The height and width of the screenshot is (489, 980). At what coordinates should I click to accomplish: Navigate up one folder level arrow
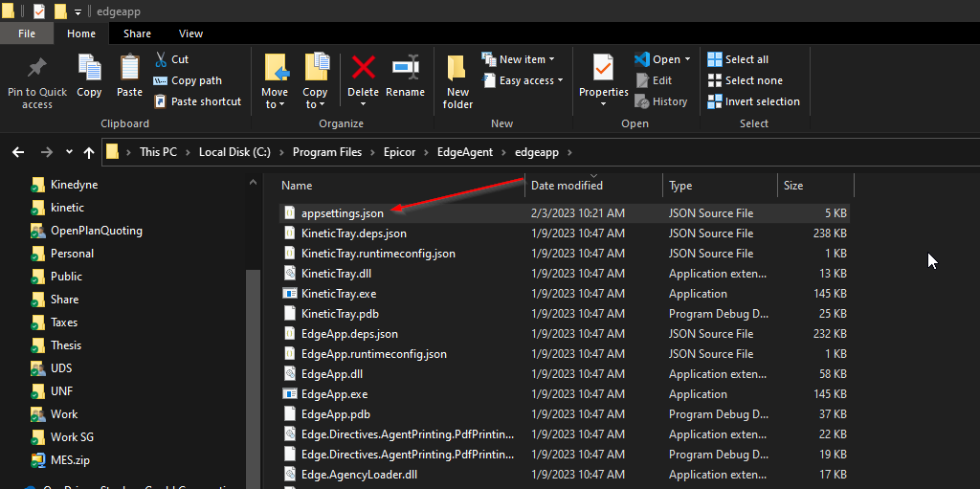[x=89, y=152]
